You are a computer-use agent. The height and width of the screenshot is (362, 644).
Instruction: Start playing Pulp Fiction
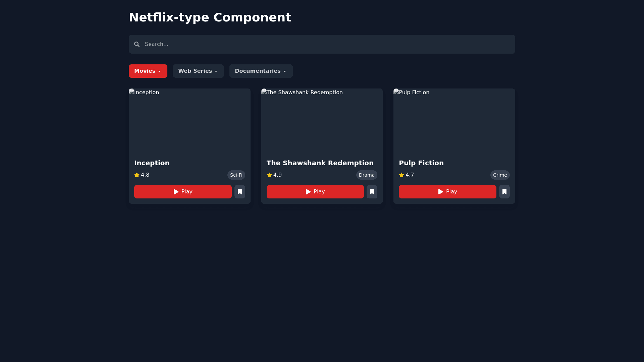click(447, 192)
